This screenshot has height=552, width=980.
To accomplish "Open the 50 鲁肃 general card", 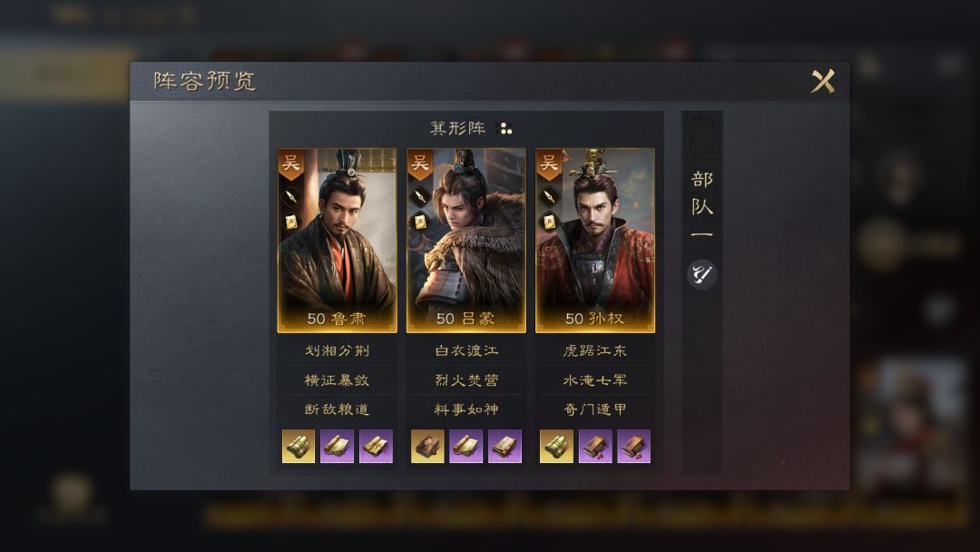I will point(337,241).
